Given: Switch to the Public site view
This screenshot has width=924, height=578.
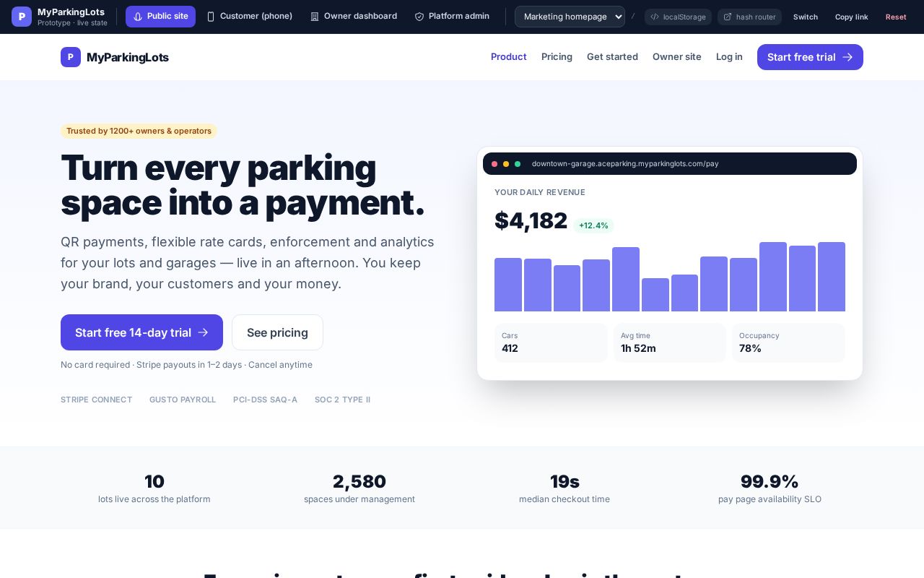Looking at the screenshot, I should pyautogui.click(x=160, y=17).
